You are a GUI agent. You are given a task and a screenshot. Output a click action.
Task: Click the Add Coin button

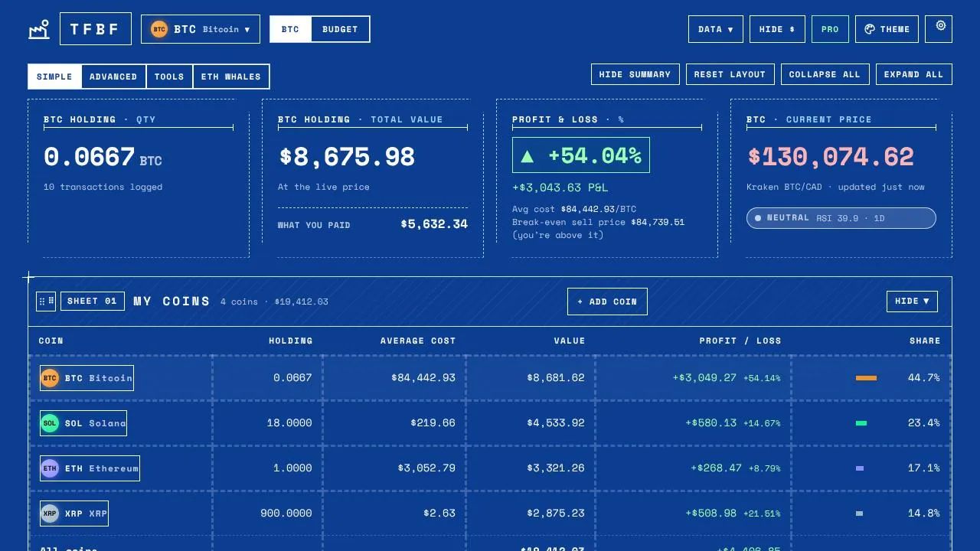(607, 302)
